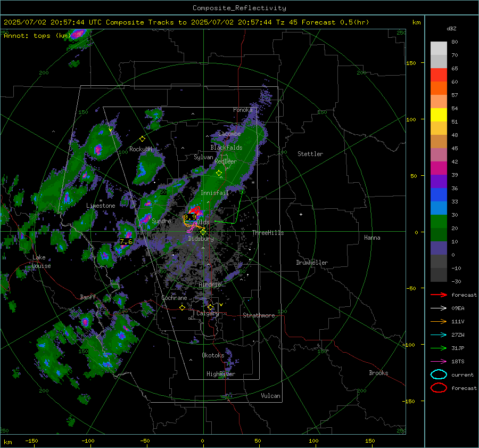Image resolution: width=479 pixels, height=448 pixels.
Task: Click the ThreeHills label
Action: click(268, 233)
